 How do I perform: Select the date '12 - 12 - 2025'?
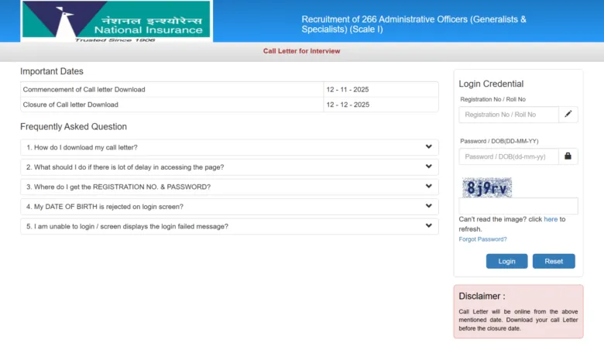(x=348, y=105)
